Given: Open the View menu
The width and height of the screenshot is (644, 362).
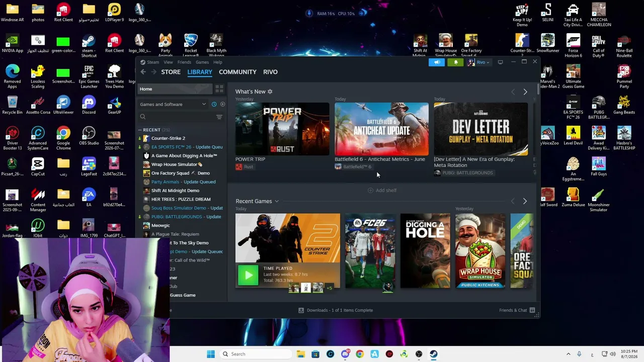Looking at the screenshot, I should tap(168, 62).
